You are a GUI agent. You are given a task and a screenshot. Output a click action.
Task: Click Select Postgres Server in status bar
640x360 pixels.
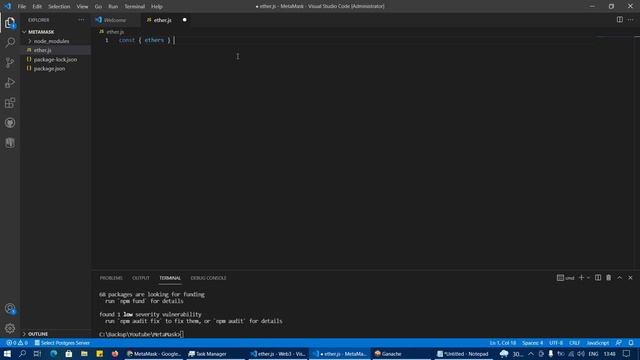(62, 343)
